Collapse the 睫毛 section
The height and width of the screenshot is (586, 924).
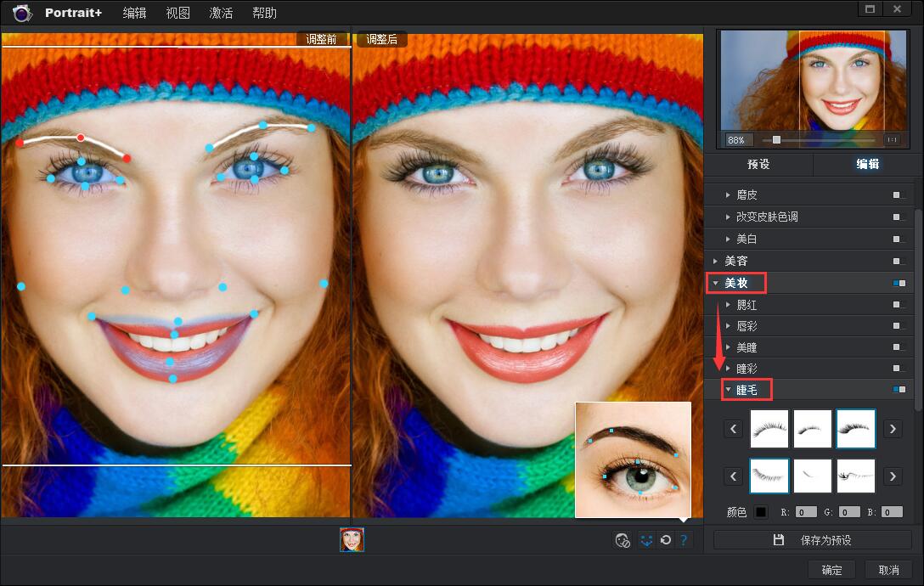pyautogui.click(x=728, y=390)
